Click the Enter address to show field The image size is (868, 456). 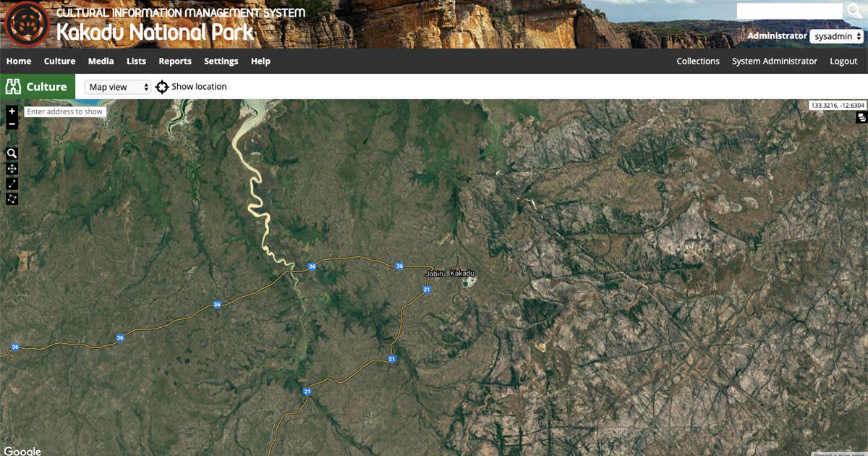(x=65, y=112)
